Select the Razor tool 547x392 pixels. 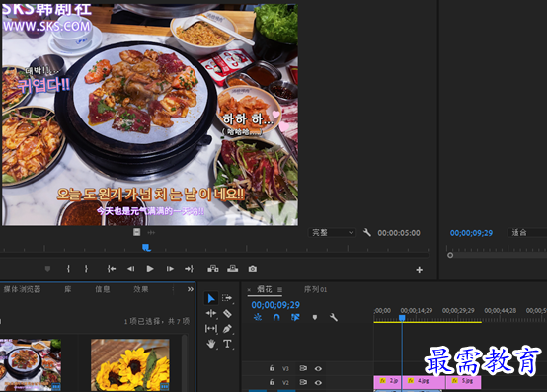point(227,314)
